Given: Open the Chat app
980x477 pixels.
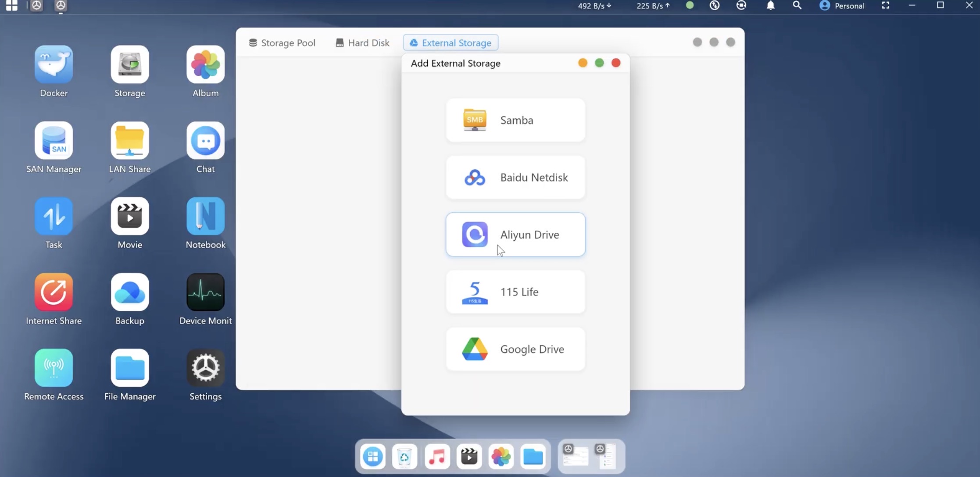Looking at the screenshot, I should (205, 140).
